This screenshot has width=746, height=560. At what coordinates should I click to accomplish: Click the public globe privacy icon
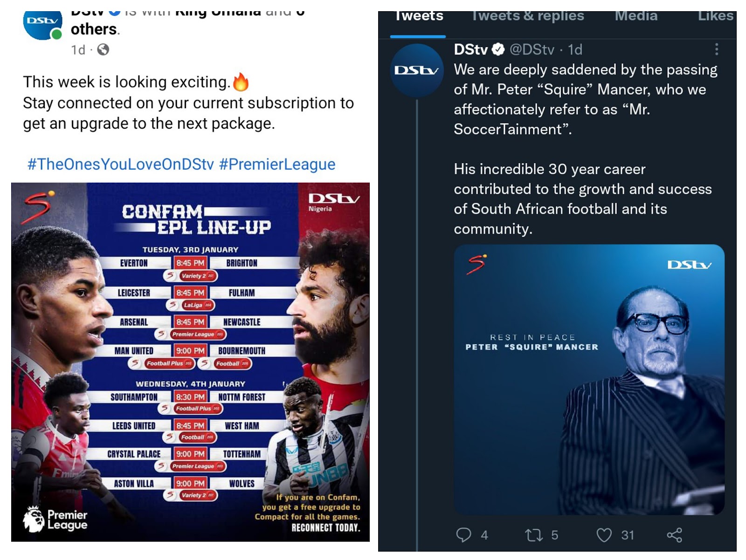[x=103, y=49]
